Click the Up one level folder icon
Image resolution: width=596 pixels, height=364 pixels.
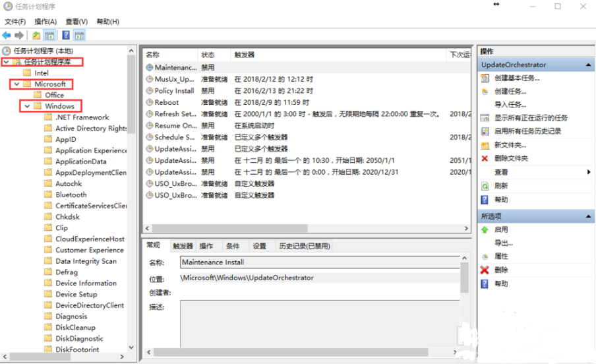(x=36, y=36)
